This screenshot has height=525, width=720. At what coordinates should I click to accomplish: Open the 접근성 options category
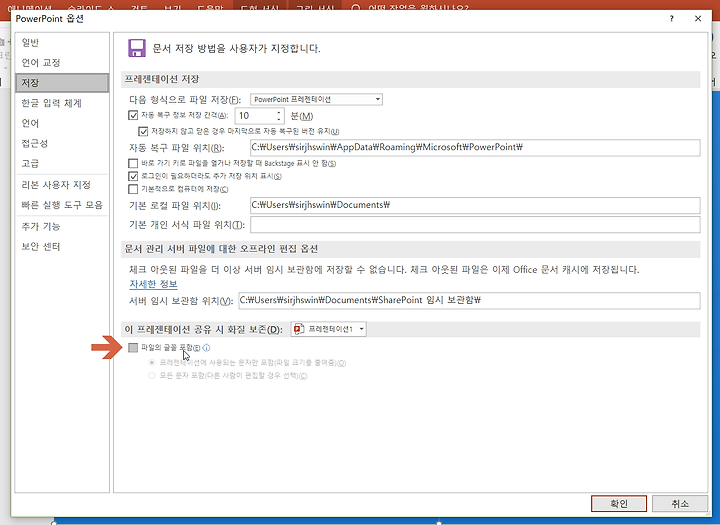62,143
